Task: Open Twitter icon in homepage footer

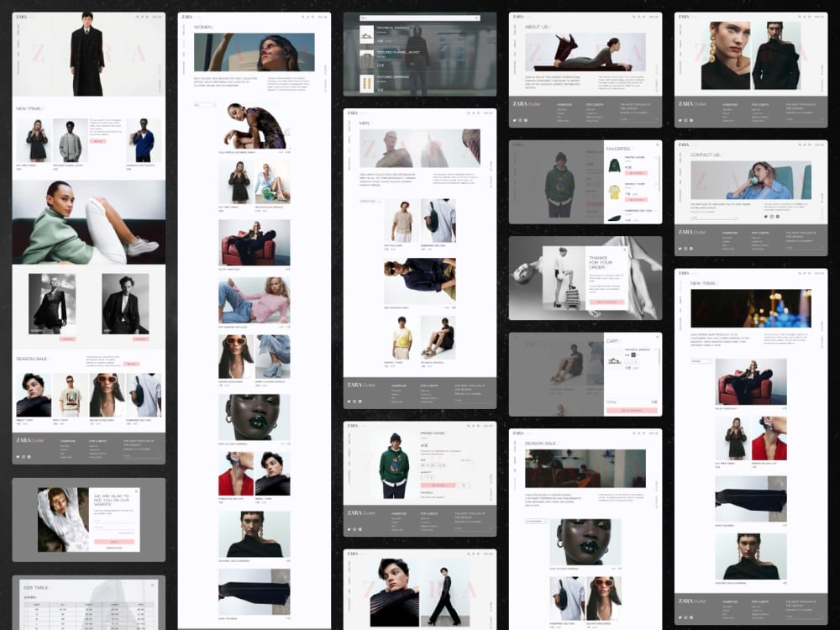Action: click(x=18, y=457)
